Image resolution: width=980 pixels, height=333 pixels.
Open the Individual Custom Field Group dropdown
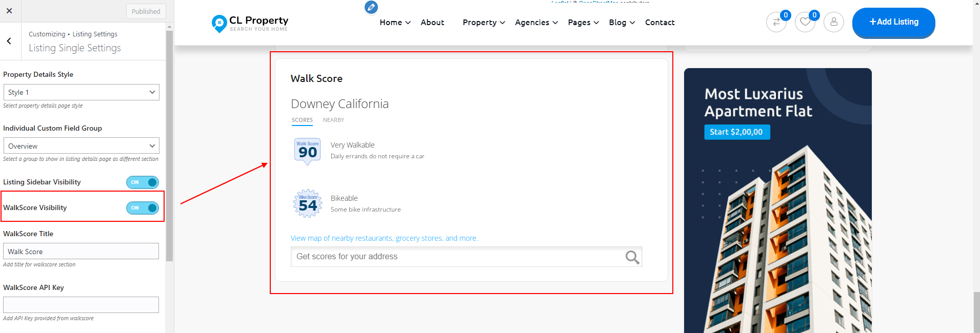pos(81,146)
